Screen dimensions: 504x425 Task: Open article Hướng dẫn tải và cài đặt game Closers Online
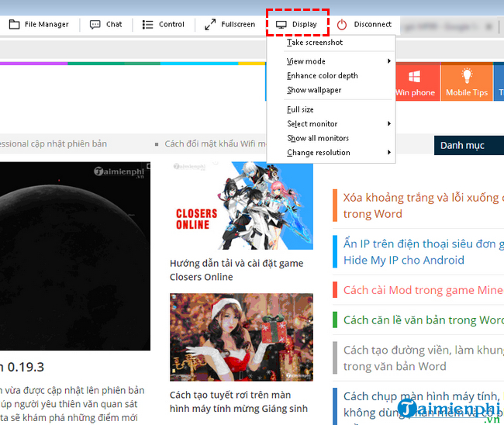point(236,270)
